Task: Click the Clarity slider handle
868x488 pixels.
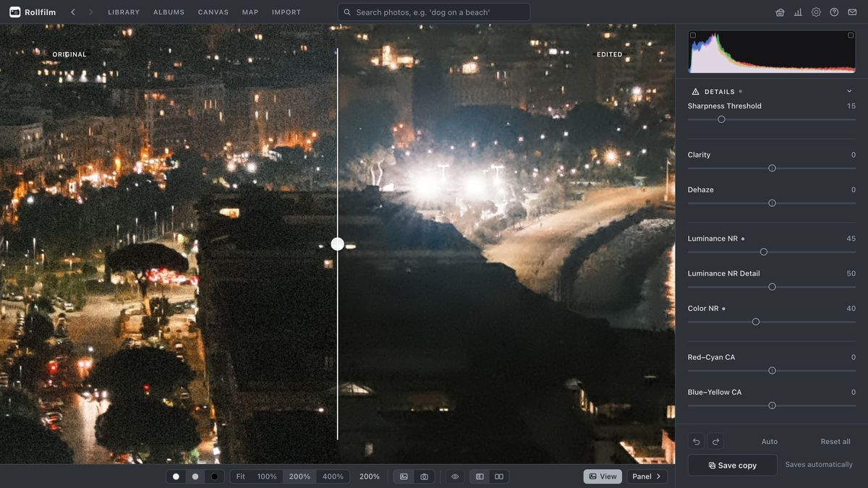Action: (772, 168)
